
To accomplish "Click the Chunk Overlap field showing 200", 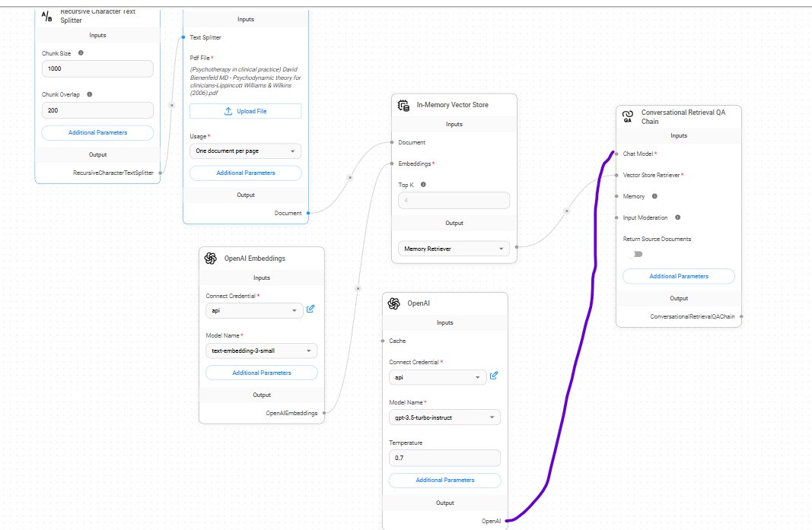I will coord(97,110).
